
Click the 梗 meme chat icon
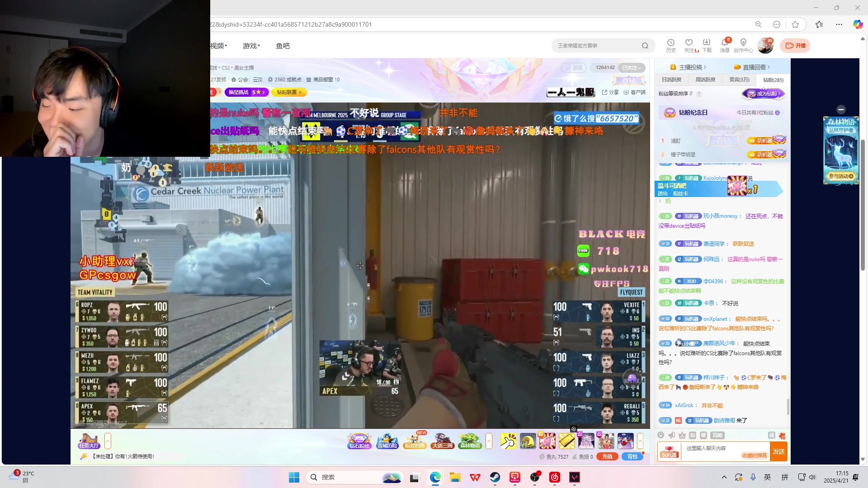pyautogui.click(x=703, y=435)
